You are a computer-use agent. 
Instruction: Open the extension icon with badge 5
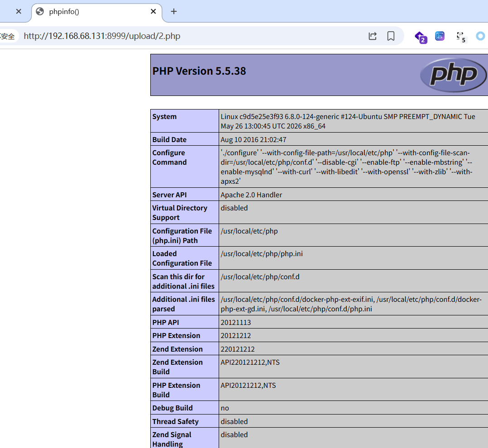pos(461,37)
